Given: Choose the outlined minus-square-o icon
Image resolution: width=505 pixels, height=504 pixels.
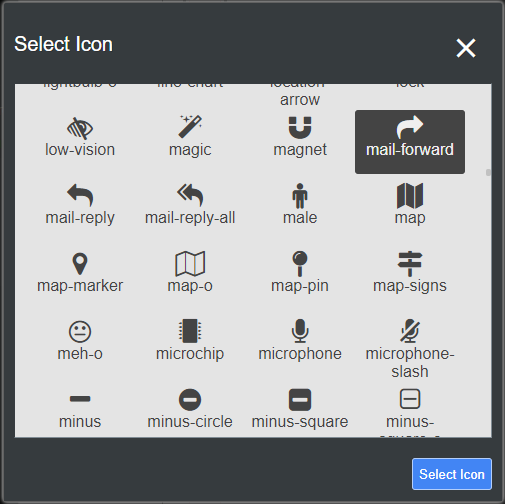Looking at the screenshot, I should [x=410, y=399].
